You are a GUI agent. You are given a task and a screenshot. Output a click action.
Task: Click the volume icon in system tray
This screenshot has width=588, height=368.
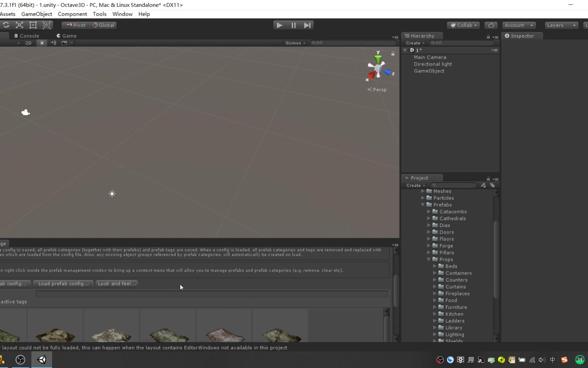coord(542,360)
